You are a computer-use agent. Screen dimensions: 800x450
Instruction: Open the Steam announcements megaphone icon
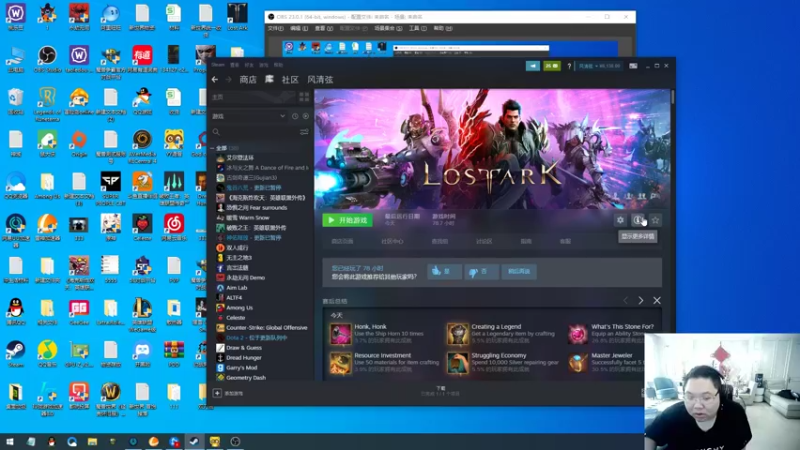coord(533,66)
